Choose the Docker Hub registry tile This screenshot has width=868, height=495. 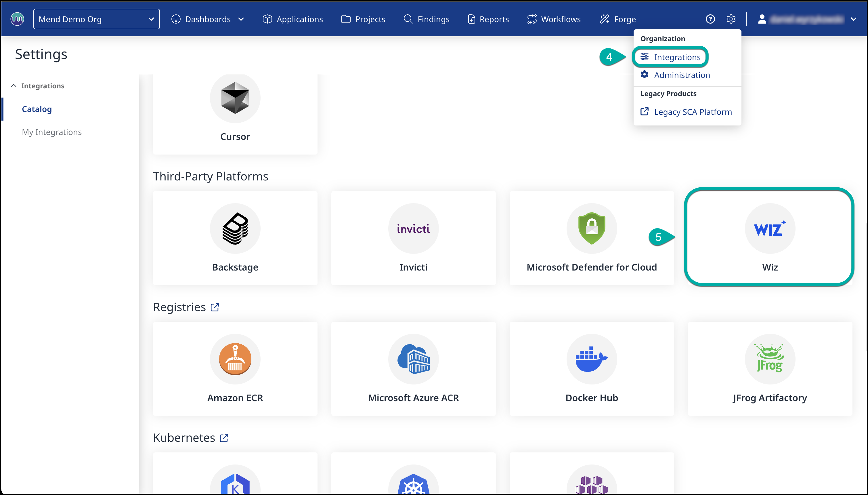click(591, 369)
